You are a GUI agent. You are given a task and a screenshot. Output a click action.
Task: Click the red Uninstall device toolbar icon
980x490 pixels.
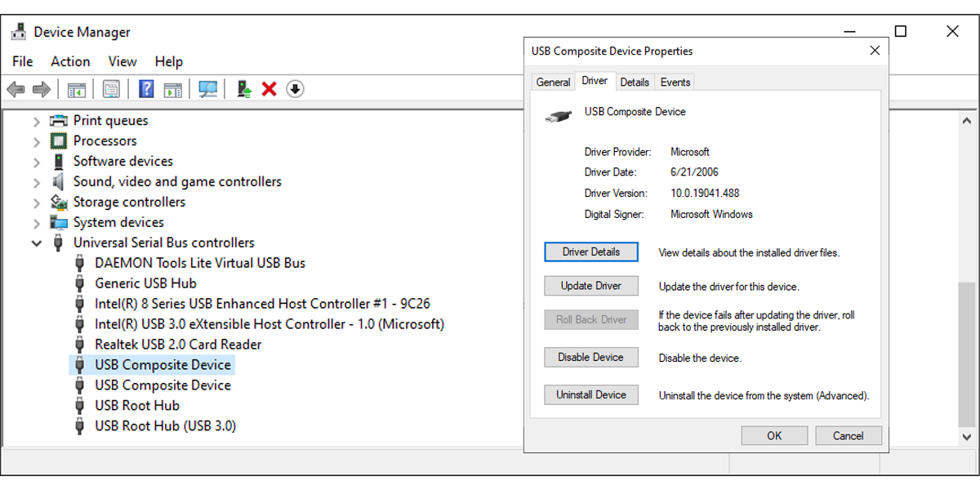click(268, 88)
